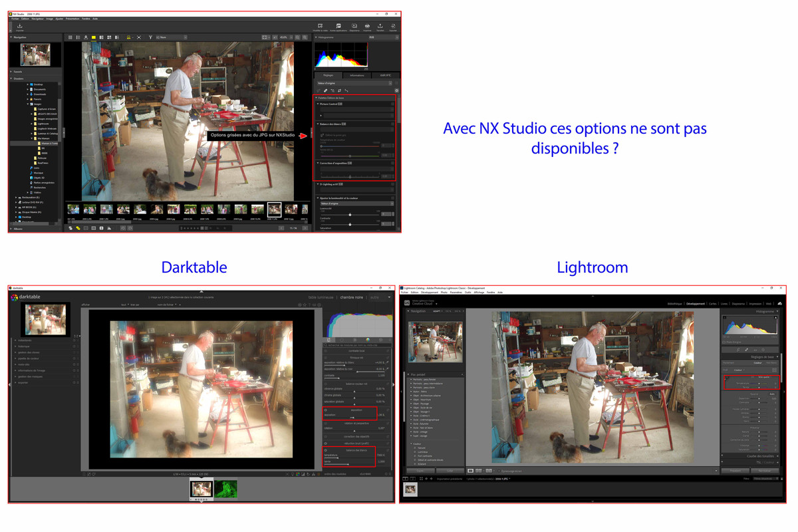Select thumbnail grid view icon in NX Studio
Viewport: 798px width, 532px height.
[70, 37]
